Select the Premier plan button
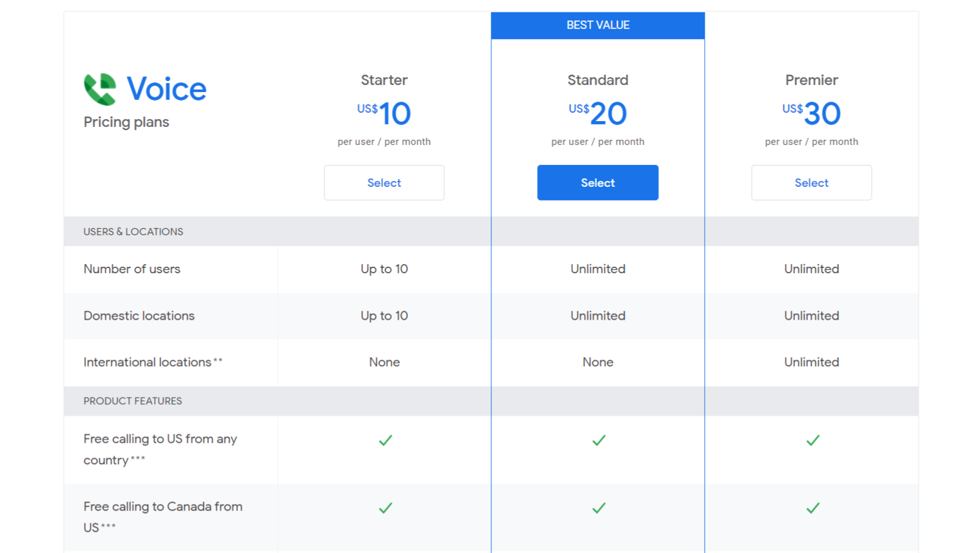Screen dimensions: 980x553 pyautogui.click(x=811, y=182)
